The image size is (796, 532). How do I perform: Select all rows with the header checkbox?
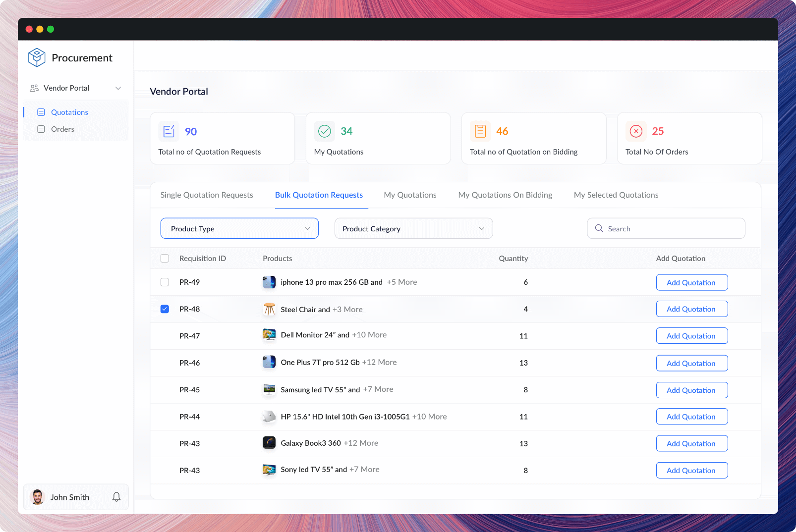point(165,258)
